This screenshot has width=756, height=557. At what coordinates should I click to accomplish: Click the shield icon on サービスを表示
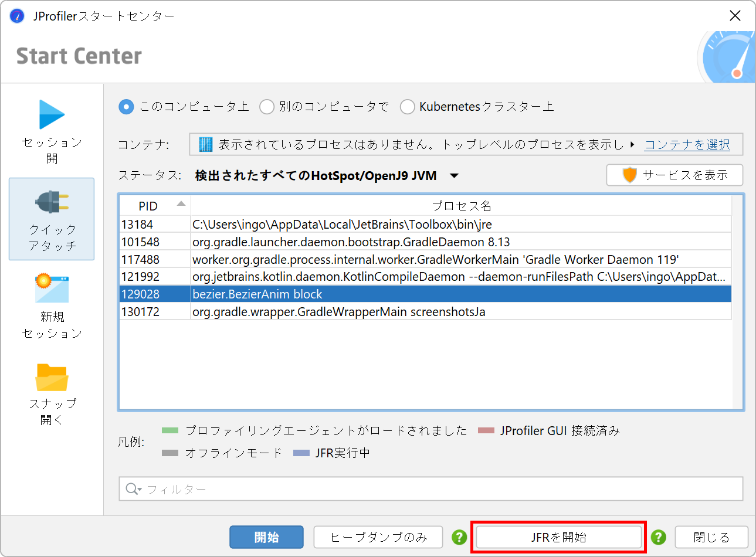click(629, 175)
